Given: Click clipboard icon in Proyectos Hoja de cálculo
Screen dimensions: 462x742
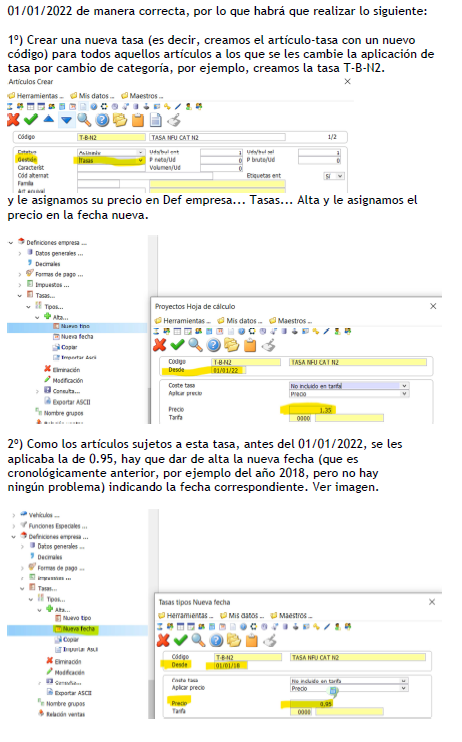Looking at the screenshot, I should point(250,345).
